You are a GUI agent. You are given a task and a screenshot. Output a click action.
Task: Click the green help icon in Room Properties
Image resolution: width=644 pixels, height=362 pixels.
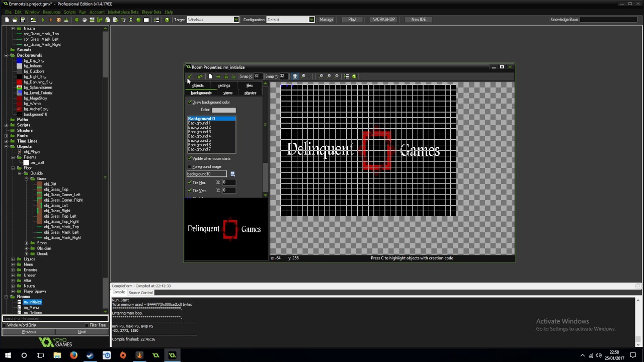(x=354, y=76)
